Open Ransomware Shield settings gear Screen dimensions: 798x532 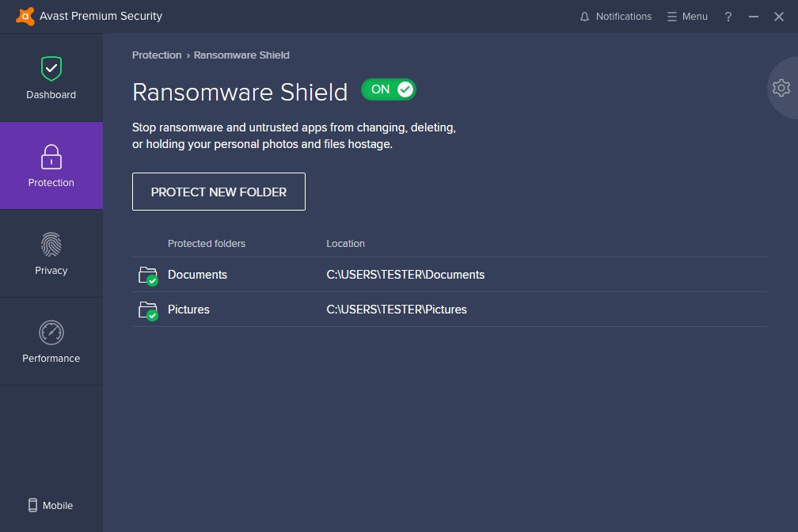tap(781, 88)
